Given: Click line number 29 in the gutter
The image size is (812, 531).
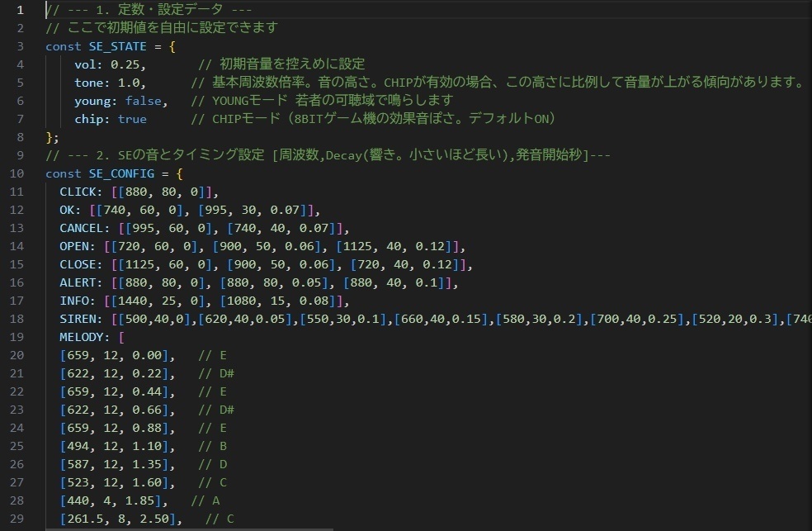Looking at the screenshot, I should pyautogui.click(x=18, y=519).
